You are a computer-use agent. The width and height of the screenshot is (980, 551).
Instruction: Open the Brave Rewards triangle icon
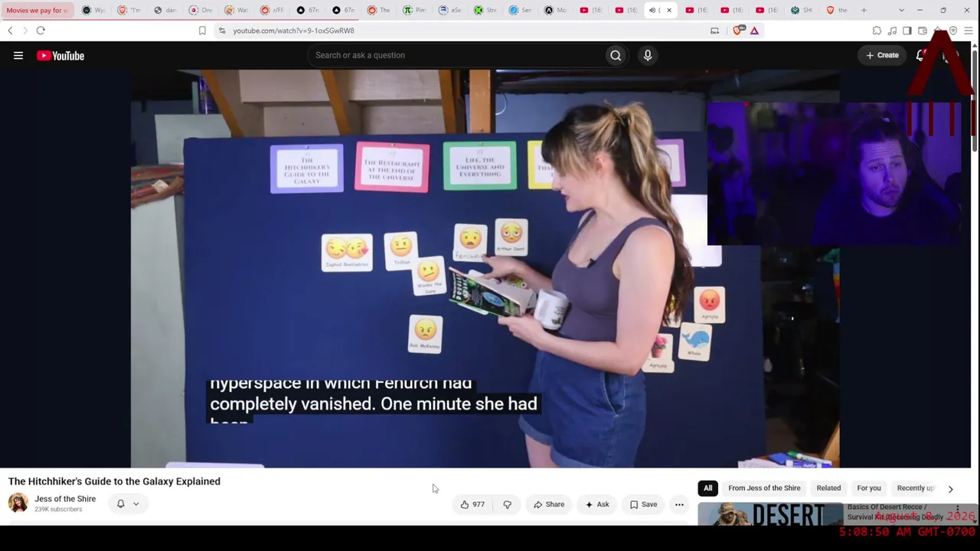(x=754, y=31)
